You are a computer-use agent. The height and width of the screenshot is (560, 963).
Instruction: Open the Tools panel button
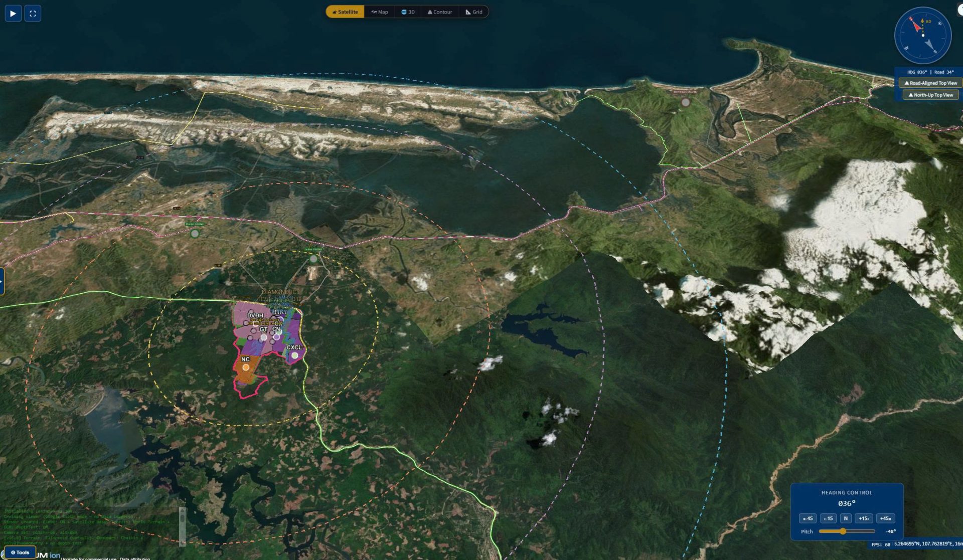tap(20, 552)
